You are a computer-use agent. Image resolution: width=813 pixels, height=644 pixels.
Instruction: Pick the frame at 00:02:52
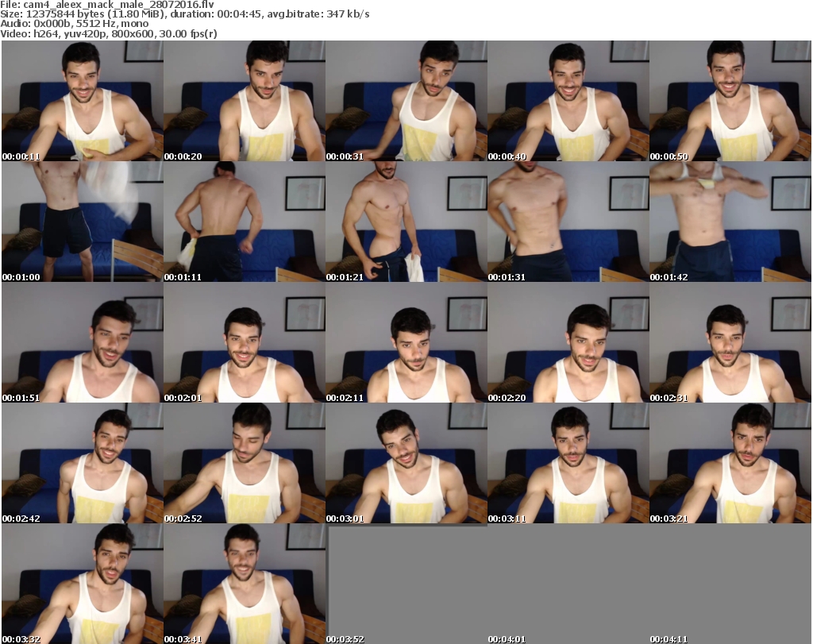tap(245, 463)
